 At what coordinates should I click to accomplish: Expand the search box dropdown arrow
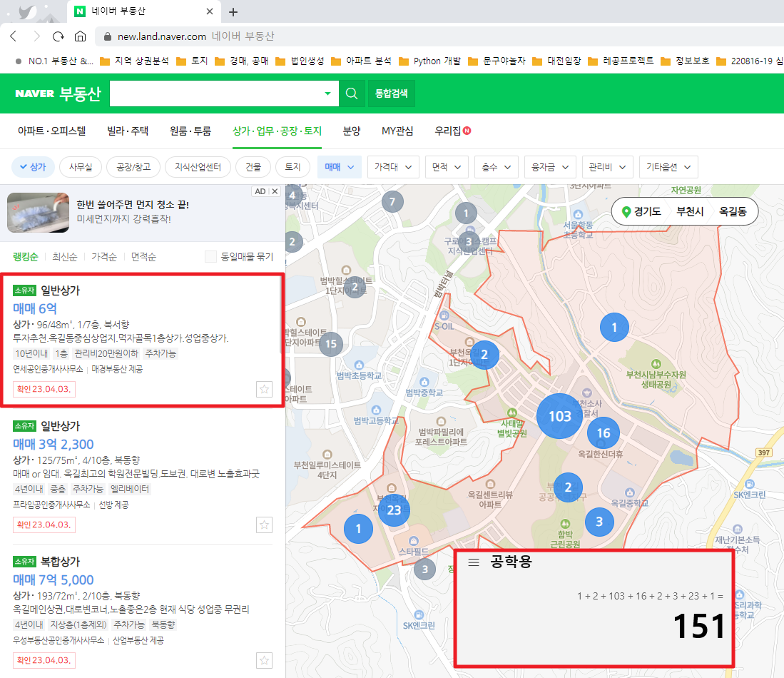(327, 93)
